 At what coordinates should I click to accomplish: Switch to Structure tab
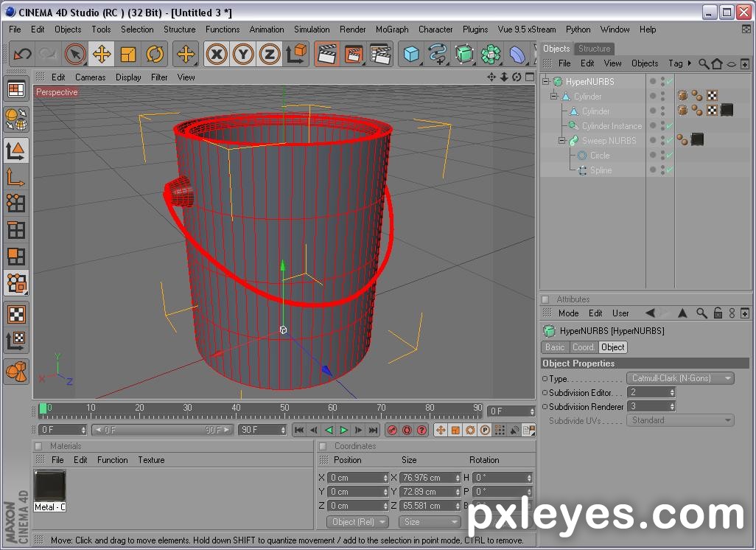click(594, 48)
